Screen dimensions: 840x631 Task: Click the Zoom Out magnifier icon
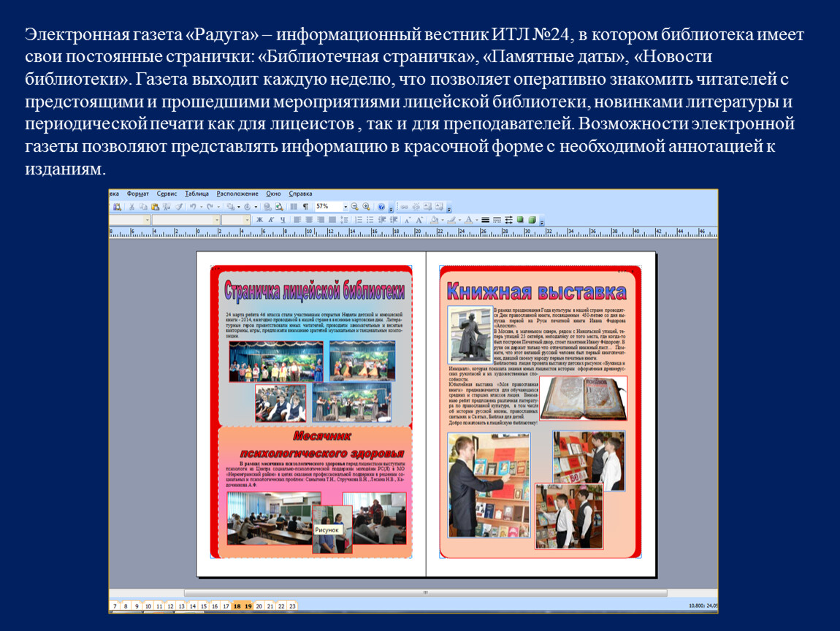[355, 207]
